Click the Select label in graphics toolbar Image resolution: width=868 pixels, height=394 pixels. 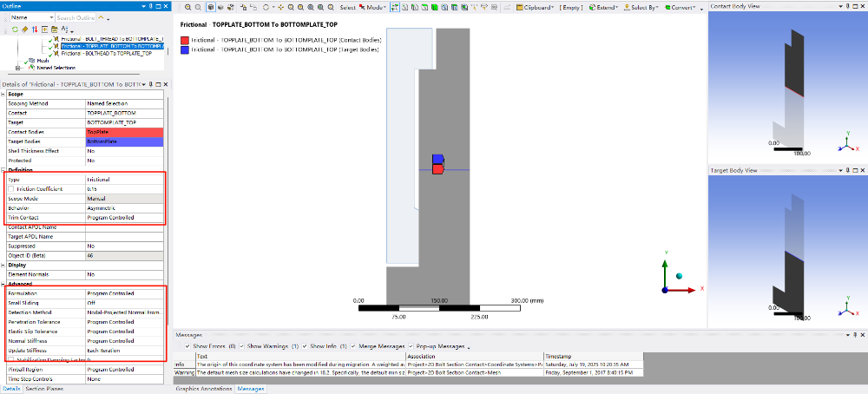tap(348, 8)
